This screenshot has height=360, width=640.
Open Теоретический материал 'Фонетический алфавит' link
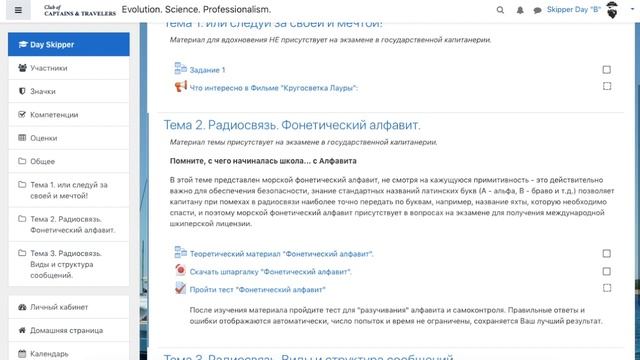(x=282, y=254)
